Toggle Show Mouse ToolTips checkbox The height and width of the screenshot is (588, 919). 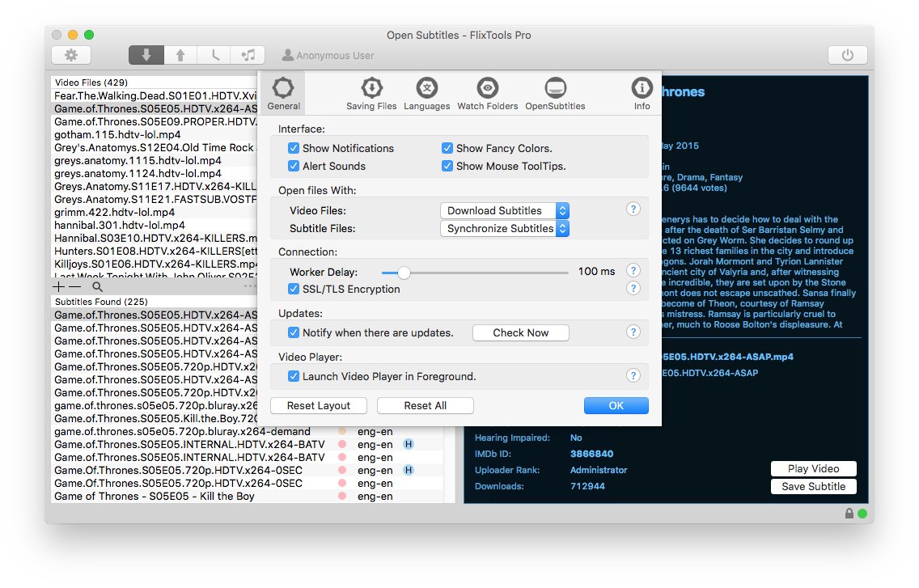[x=447, y=166]
